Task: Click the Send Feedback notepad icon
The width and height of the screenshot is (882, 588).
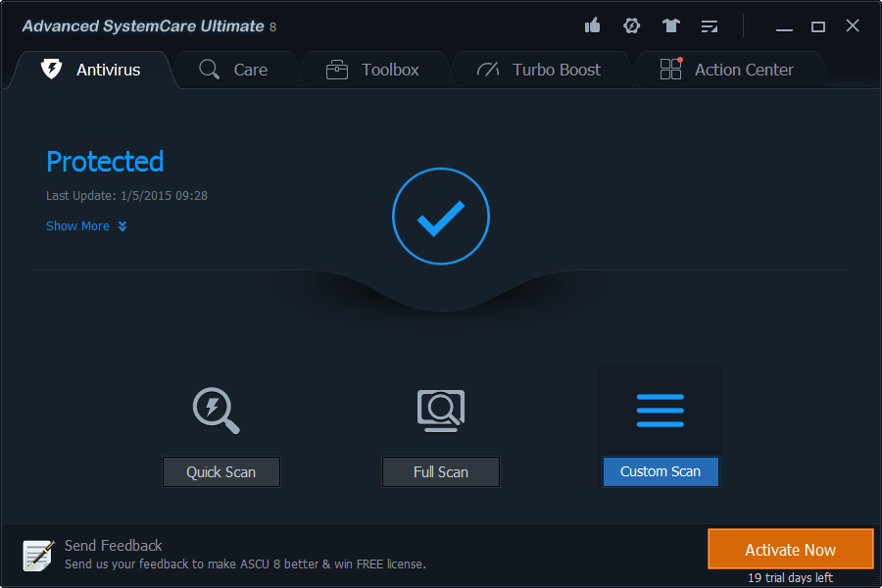Action: (x=38, y=556)
